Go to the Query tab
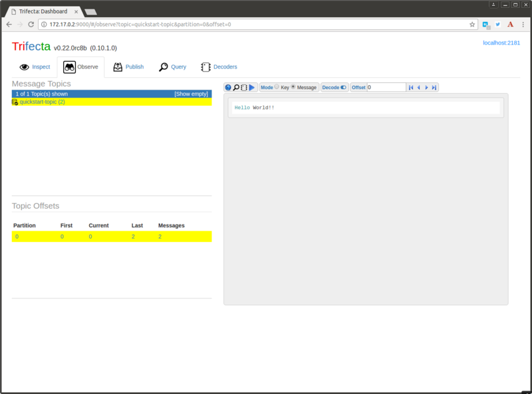Viewport: 532px width, 394px height. (x=173, y=67)
